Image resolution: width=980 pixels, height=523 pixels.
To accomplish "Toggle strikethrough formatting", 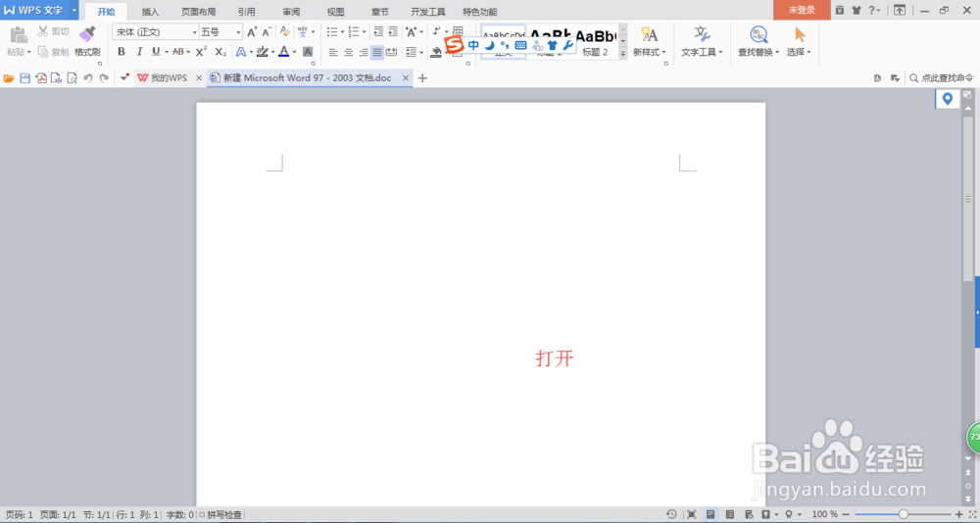I will pyautogui.click(x=177, y=52).
